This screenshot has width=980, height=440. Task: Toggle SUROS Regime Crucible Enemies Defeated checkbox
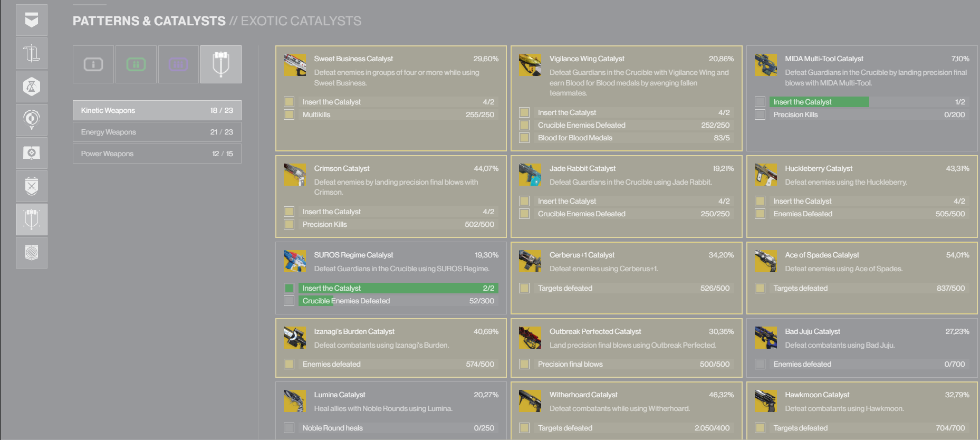(289, 301)
